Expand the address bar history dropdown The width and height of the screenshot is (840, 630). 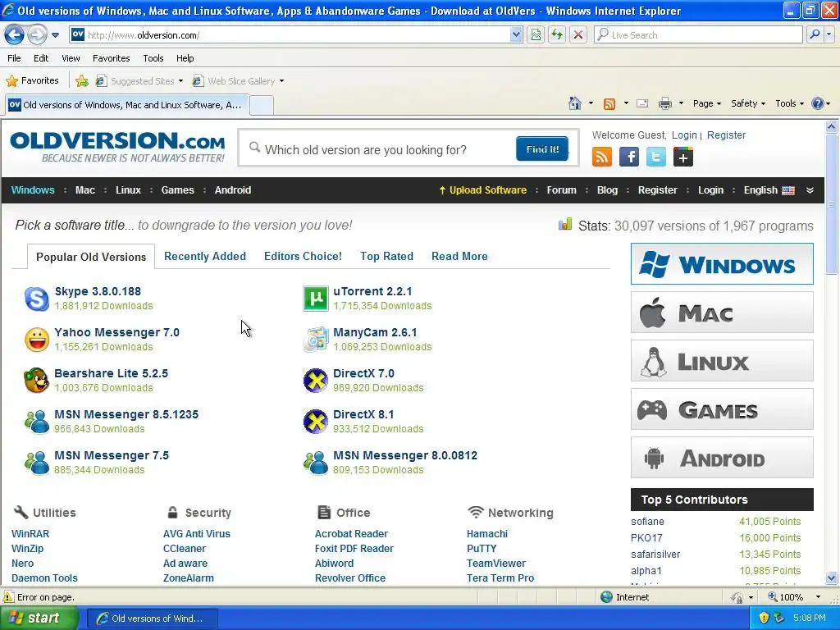pyautogui.click(x=515, y=35)
